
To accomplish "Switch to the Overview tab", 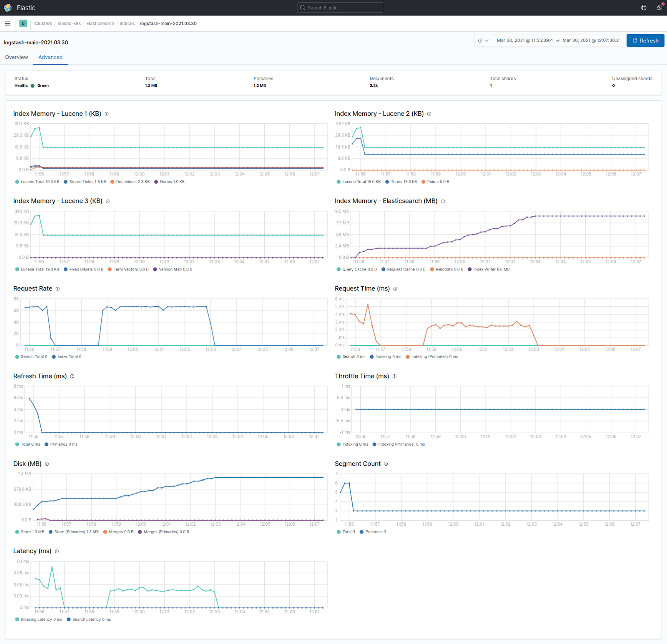I will 17,57.
